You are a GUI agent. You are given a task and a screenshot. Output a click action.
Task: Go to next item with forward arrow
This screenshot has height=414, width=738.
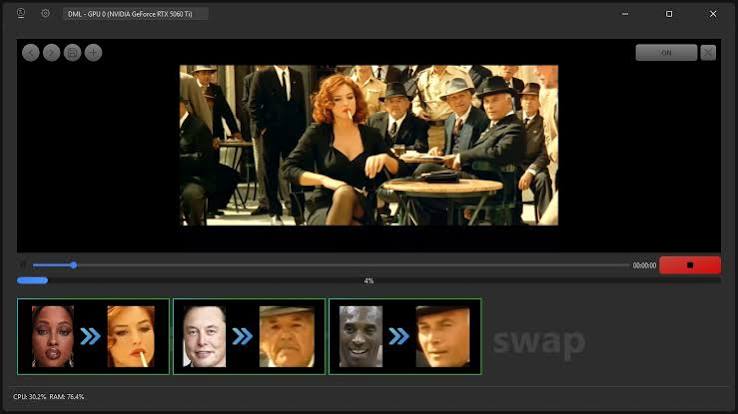(x=51, y=53)
